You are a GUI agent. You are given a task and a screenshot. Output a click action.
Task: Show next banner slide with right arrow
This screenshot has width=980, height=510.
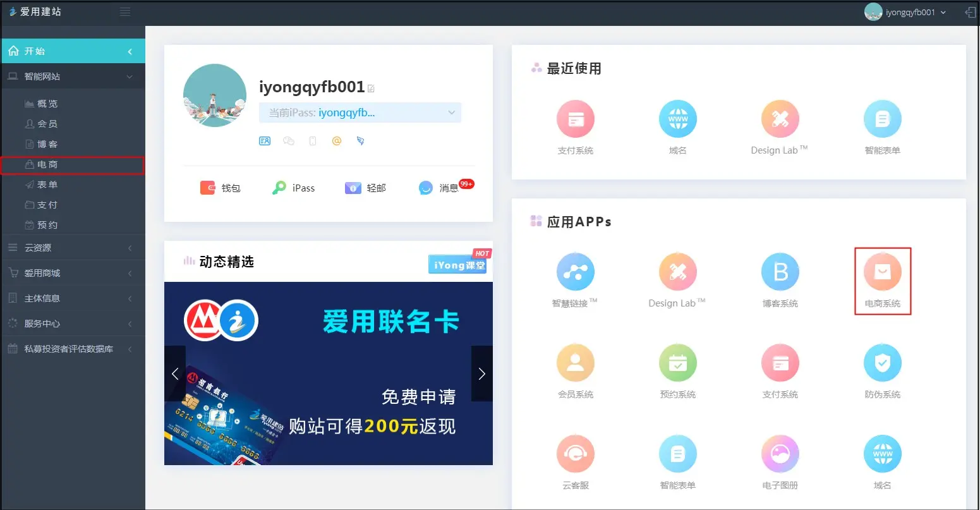click(x=481, y=373)
